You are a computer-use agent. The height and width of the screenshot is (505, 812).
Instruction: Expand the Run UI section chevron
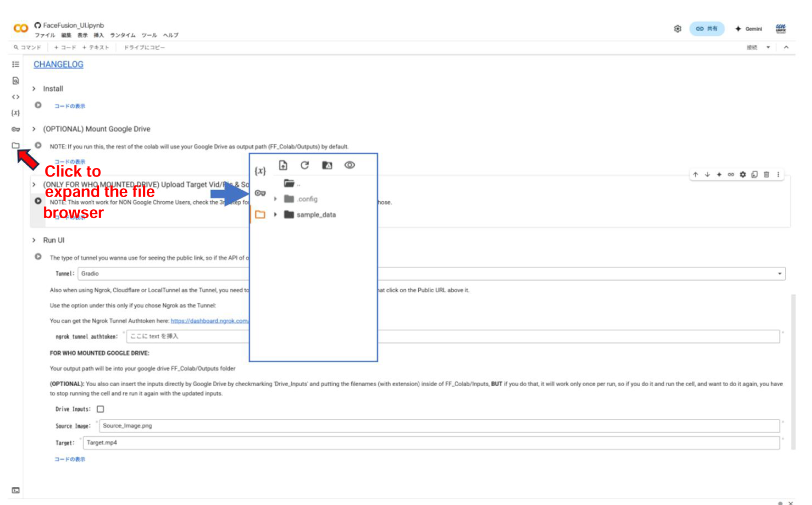(34, 240)
